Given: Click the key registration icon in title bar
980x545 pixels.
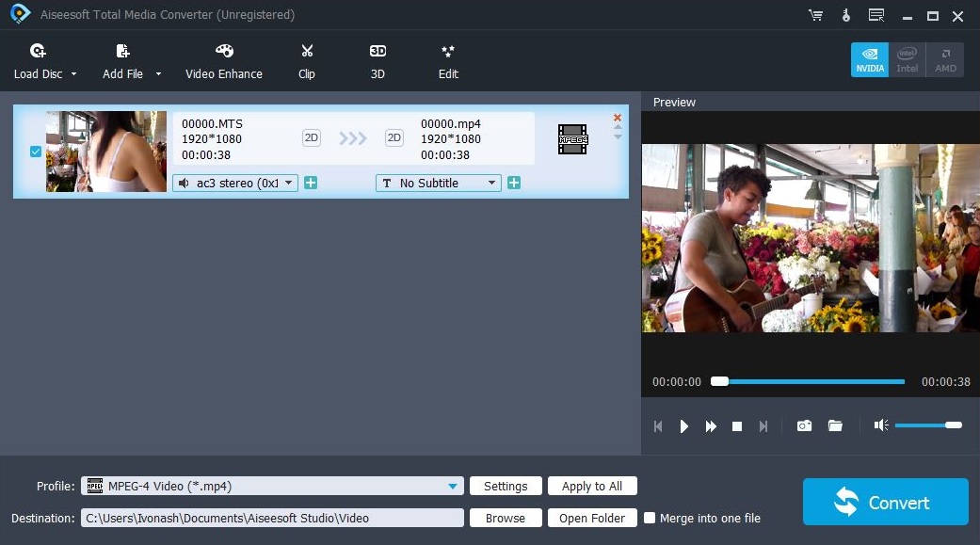Looking at the screenshot, I should tap(843, 15).
